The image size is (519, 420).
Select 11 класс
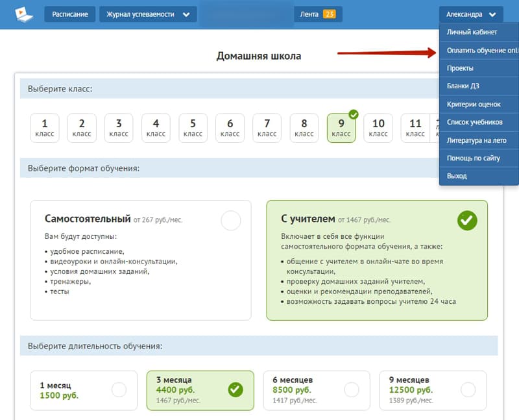pyautogui.click(x=415, y=128)
